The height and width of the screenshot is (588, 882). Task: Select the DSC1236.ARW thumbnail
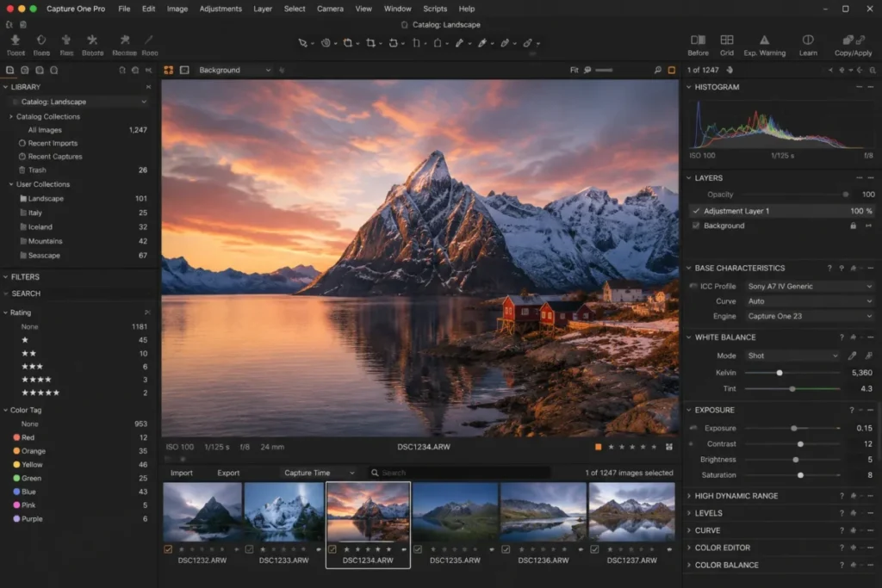[543, 512]
